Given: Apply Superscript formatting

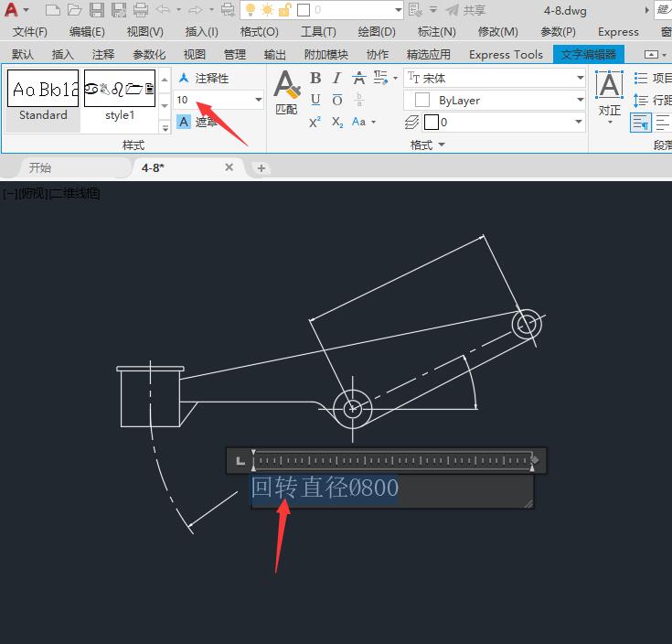Looking at the screenshot, I should (315, 123).
